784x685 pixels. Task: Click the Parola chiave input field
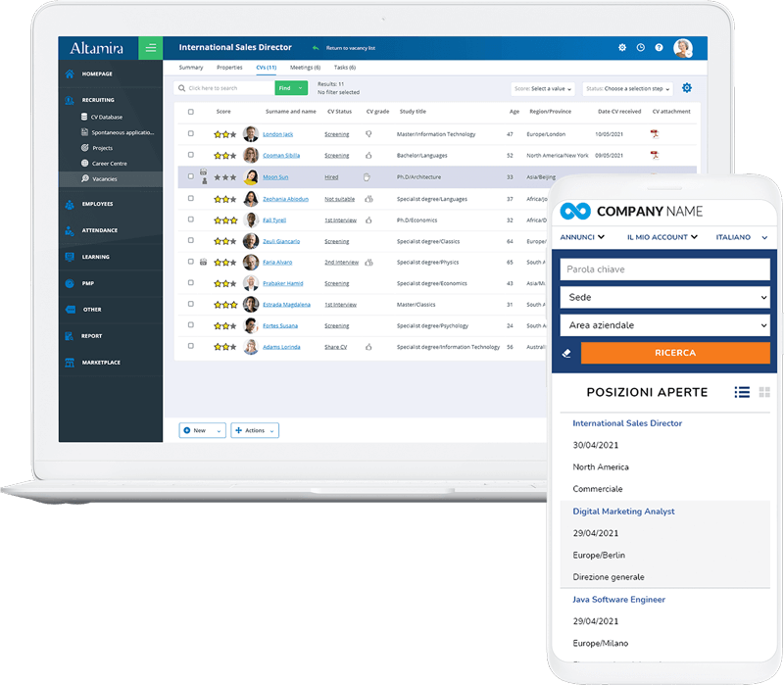665,269
